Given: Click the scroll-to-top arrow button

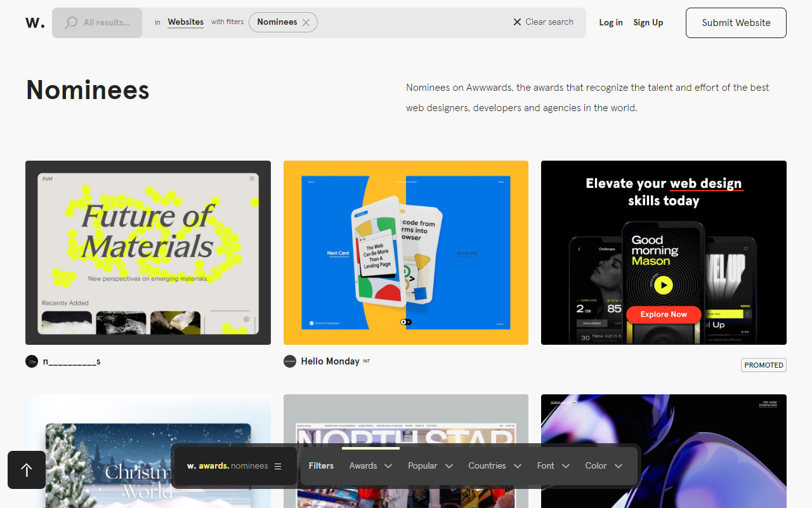Looking at the screenshot, I should pyautogui.click(x=26, y=470).
